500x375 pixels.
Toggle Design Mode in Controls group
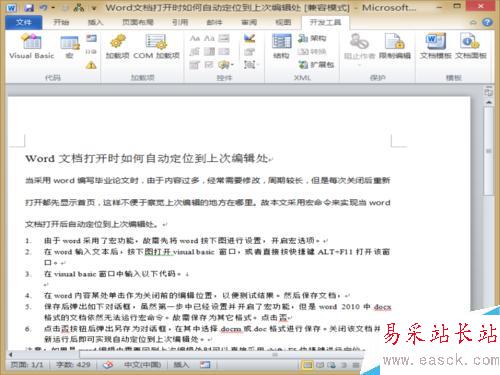tap(249, 38)
